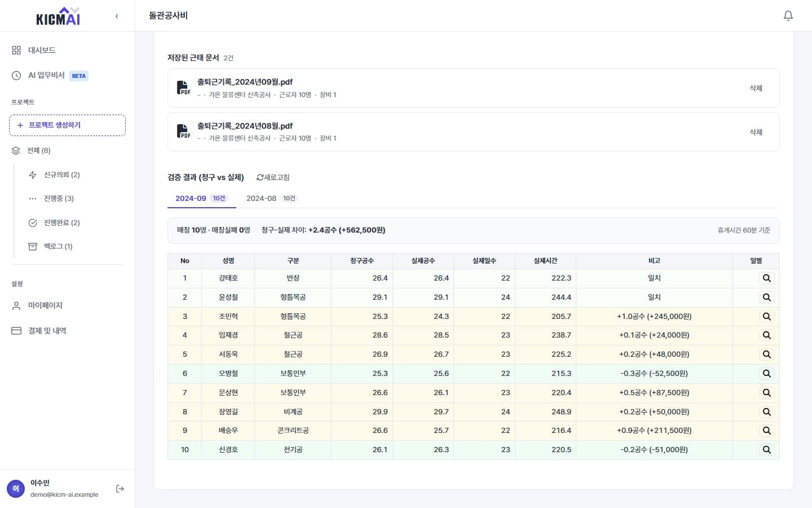Click the -0.3공수 (-52,500원) remark cell
This screenshot has height=508, width=812.
click(x=654, y=374)
